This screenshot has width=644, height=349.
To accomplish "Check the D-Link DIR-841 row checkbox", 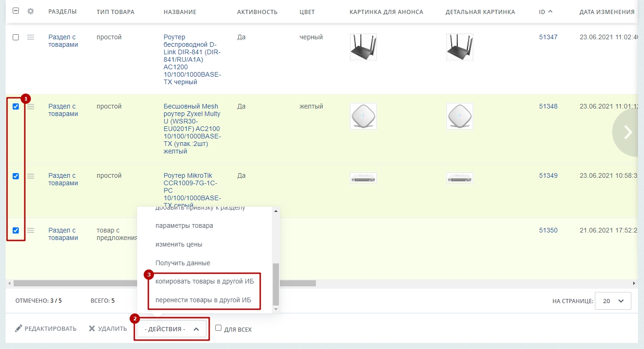I will pyautogui.click(x=15, y=37).
